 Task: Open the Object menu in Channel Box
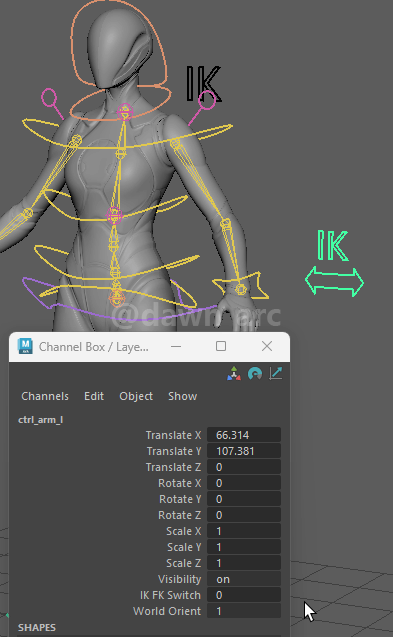[136, 396]
